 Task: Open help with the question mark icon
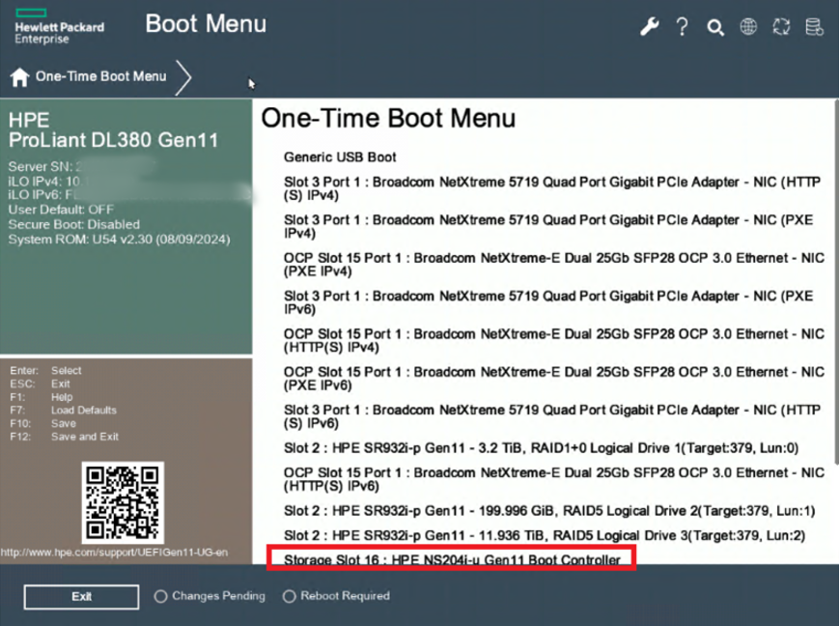[683, 27]
